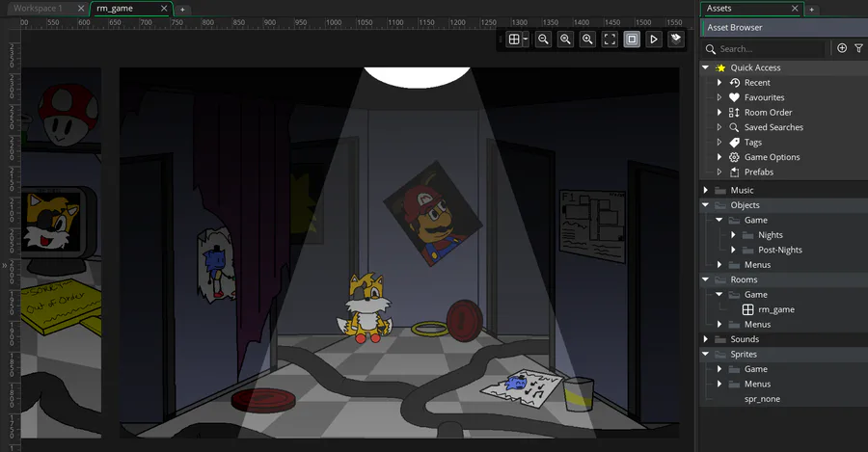Viewport: 868px width, 452px height.
Task: Click the Music folder icon
Action: click(x=720, y=190)
